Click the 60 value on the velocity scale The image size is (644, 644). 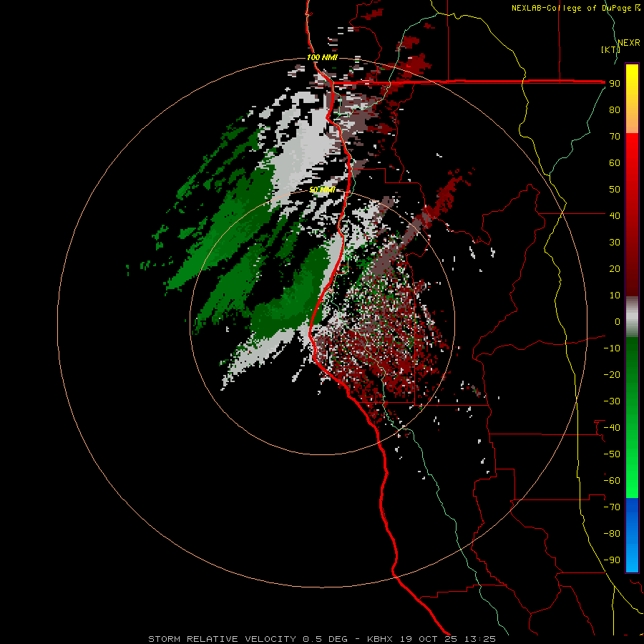[615, 163]
